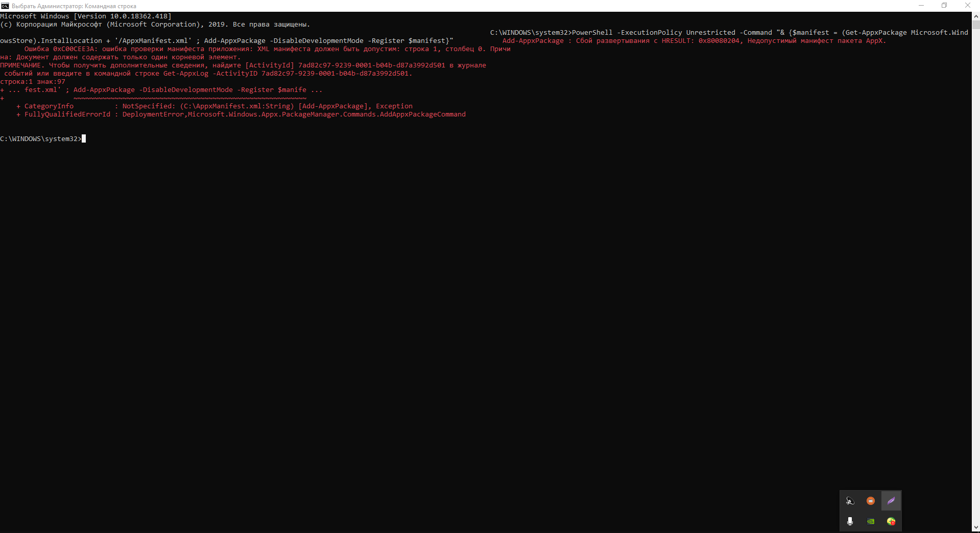Click the line 'Microsoft Windows [Version 10.0.18362.418]'
This screenshot has width=980, height=533.
pyautogui.click(x=86, y=16)
